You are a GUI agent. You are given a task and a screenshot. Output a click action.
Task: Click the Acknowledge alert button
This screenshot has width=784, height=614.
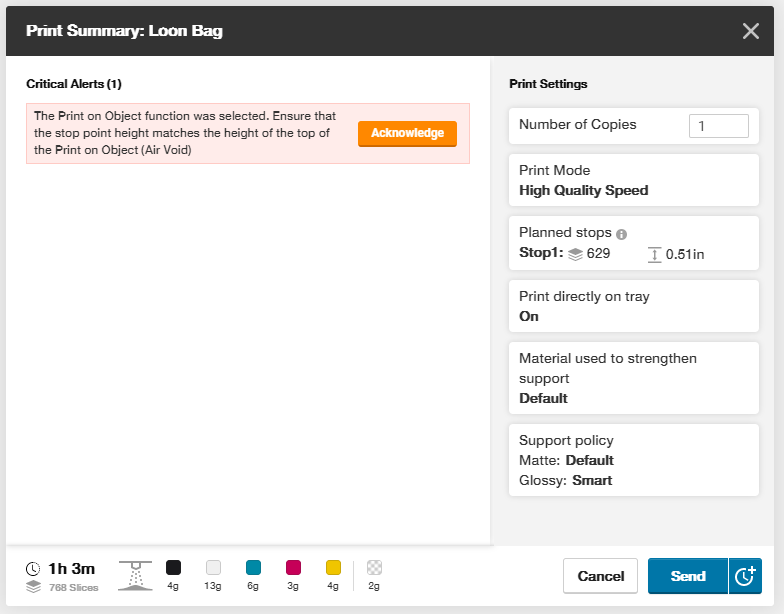coord(407,134)
